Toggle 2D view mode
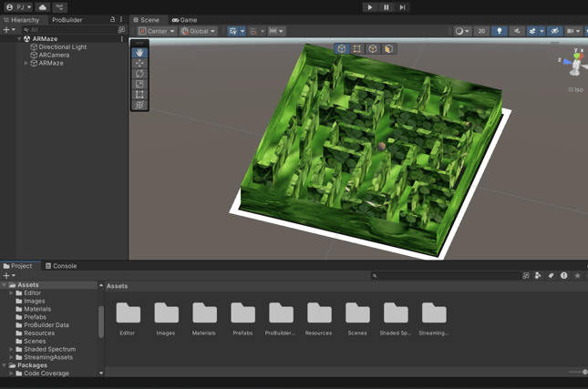 481,31
